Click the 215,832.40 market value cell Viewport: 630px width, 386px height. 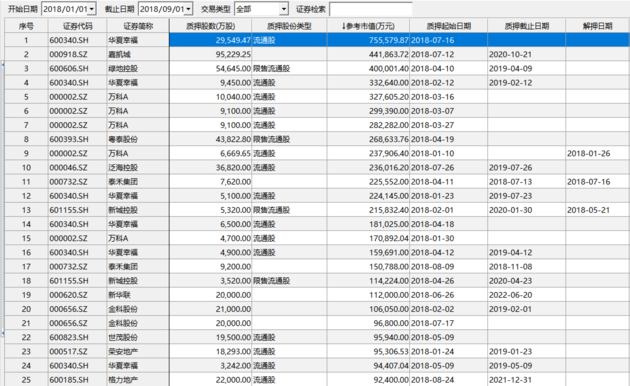[x=368, y=210]
